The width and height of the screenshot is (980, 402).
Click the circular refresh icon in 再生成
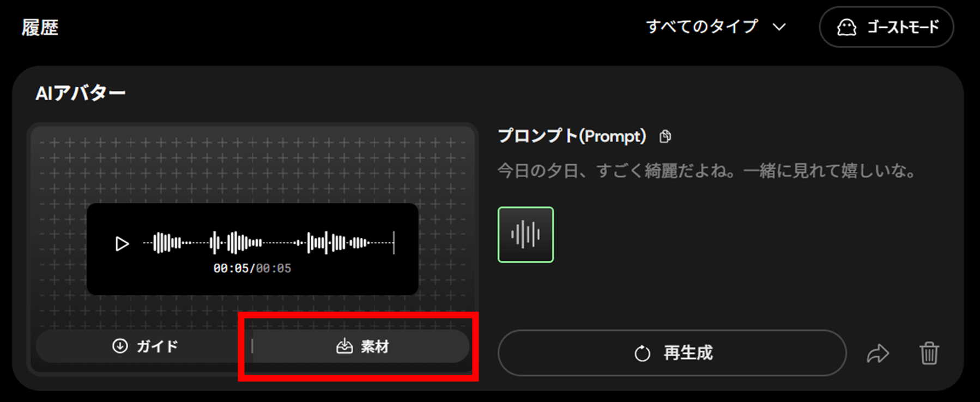tap(643, 353)
